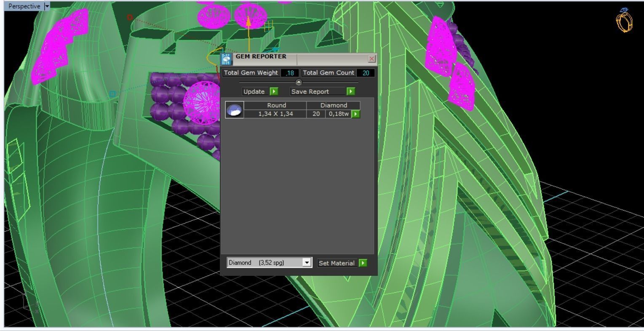Click the gem quantity cell showing 20
Image resolution: width=644 pixels, height=331 pixels.
(x=316, y=114)
